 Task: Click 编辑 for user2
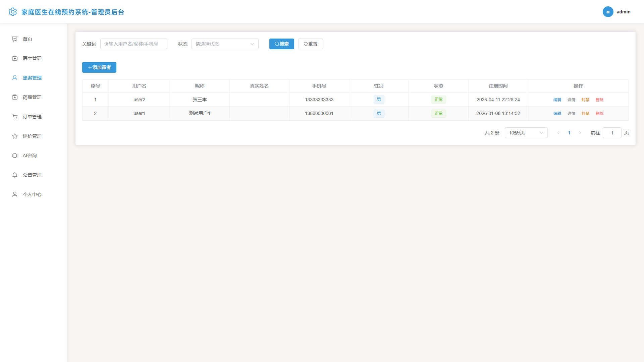[557, 100]
